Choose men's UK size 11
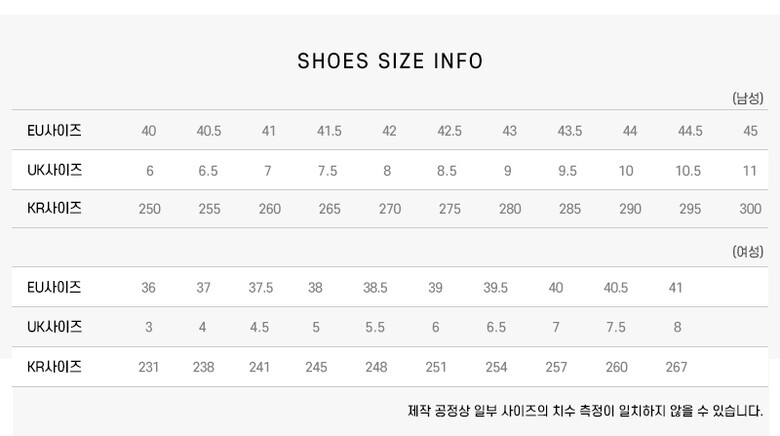Image resolution: width=780 pixels, height=436 pixels. (750, 171)
